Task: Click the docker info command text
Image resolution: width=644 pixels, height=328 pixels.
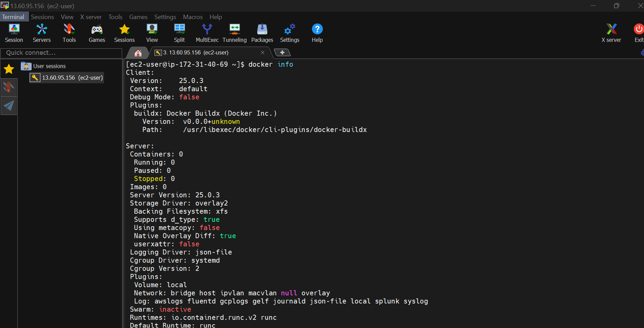Action: 271,64
